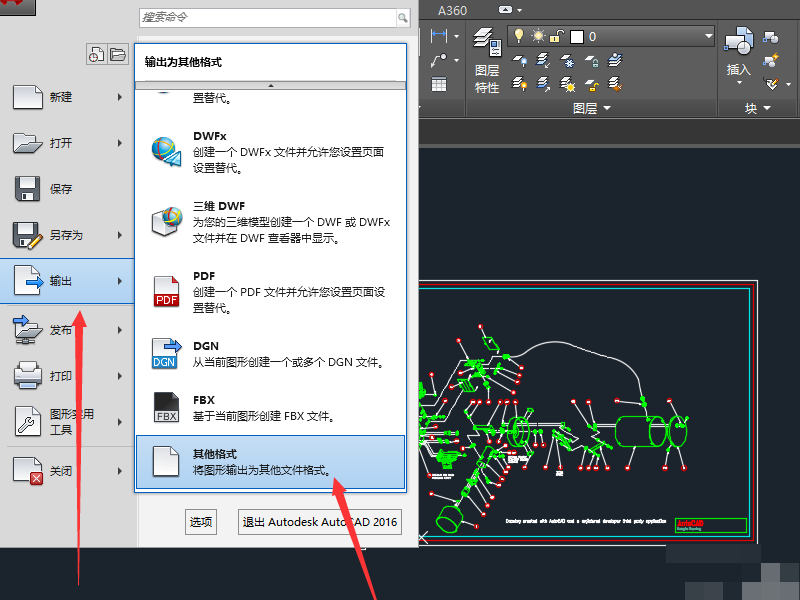800x600 pixels.
Task: Export as DWFx file
Action: tap(270, 152)
